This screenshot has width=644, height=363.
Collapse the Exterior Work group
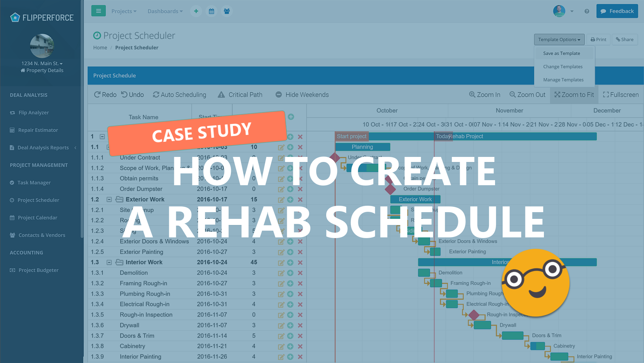109,199
